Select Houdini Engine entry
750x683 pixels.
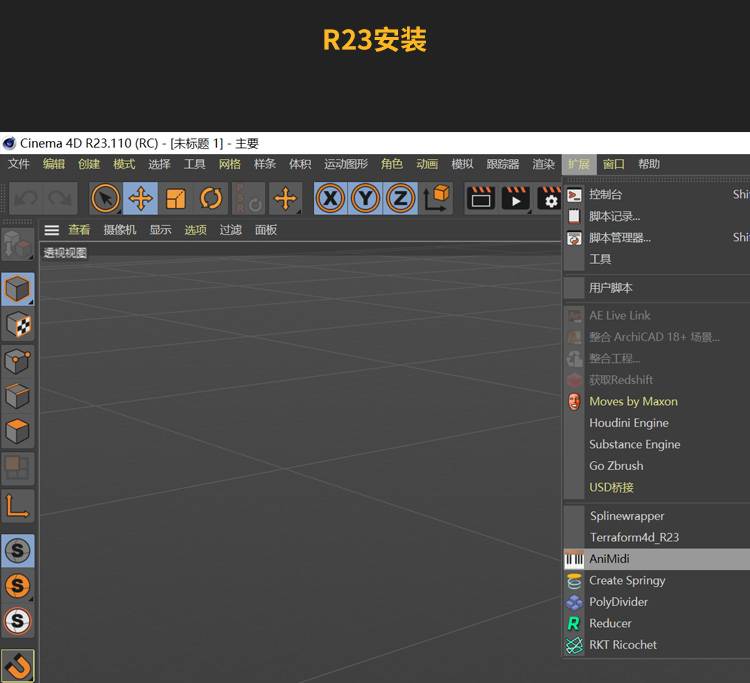tap(657, 423)
